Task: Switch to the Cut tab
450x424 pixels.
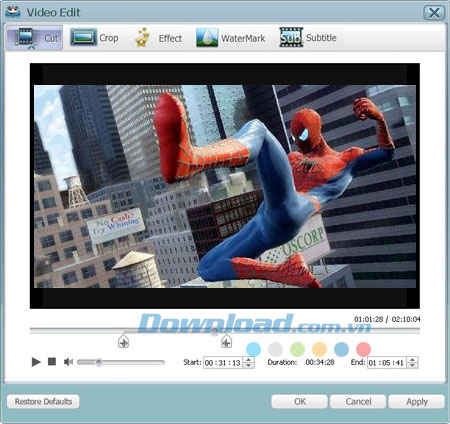Action: coord(35,38)
